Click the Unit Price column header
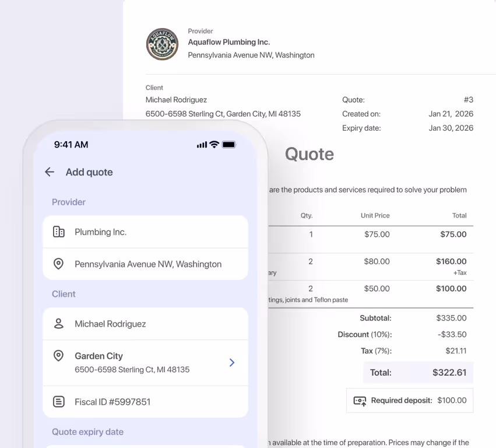The image size is (496, 448). click(375, 215)
